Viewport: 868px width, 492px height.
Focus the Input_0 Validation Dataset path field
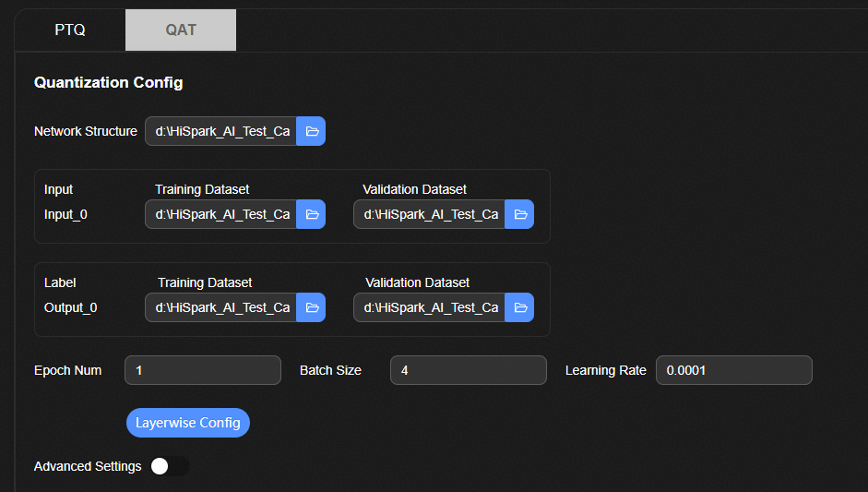click(x=430, y=214)
